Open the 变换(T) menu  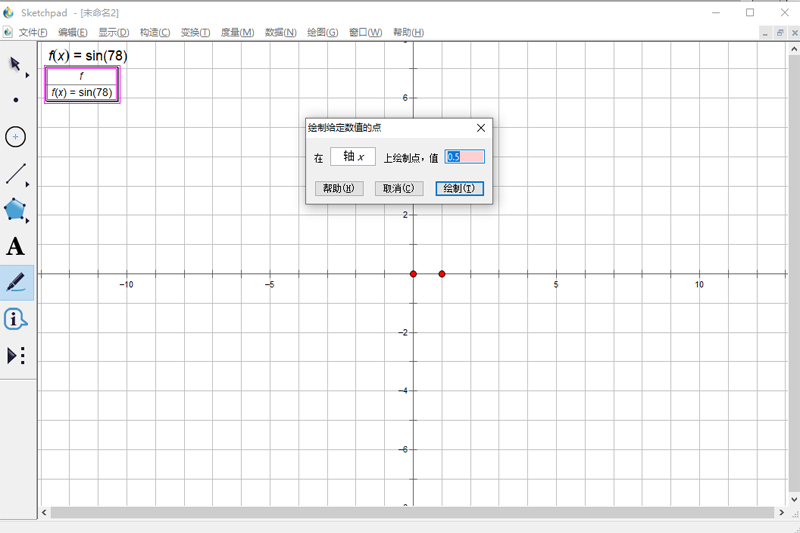tap(195, 33)
